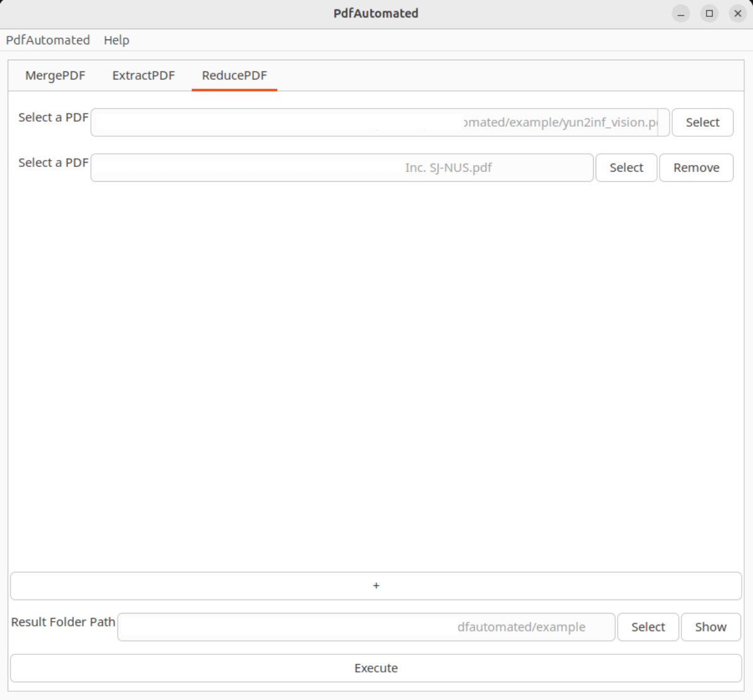Image resolution: width=753 pixels, height=700 pixels.
Task: Remove the SJ-NUS.pdf row
Action: [x=696, y=167]
